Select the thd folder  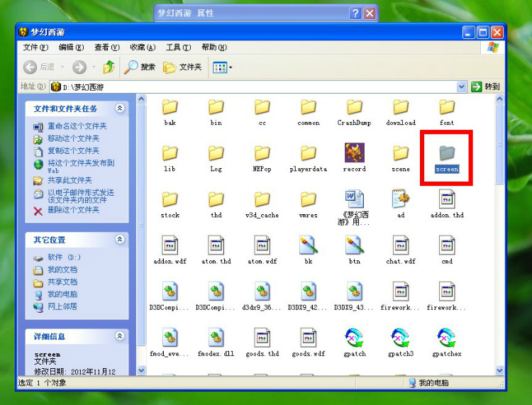216,204
